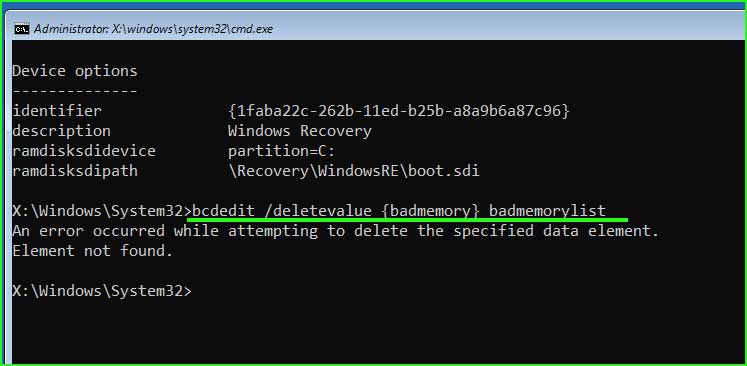Click the dashed separator under Device options
This screenshot has width=747, height=366.
75,91
